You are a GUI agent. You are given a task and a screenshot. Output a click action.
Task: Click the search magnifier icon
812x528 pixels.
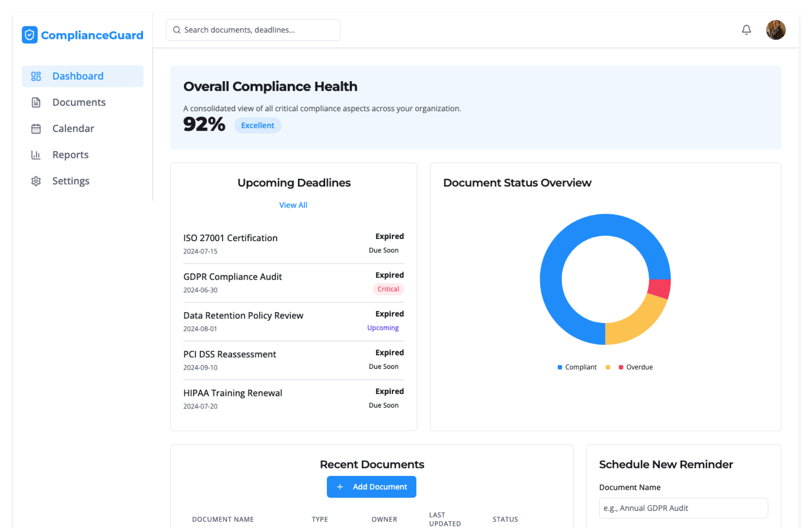177,30
